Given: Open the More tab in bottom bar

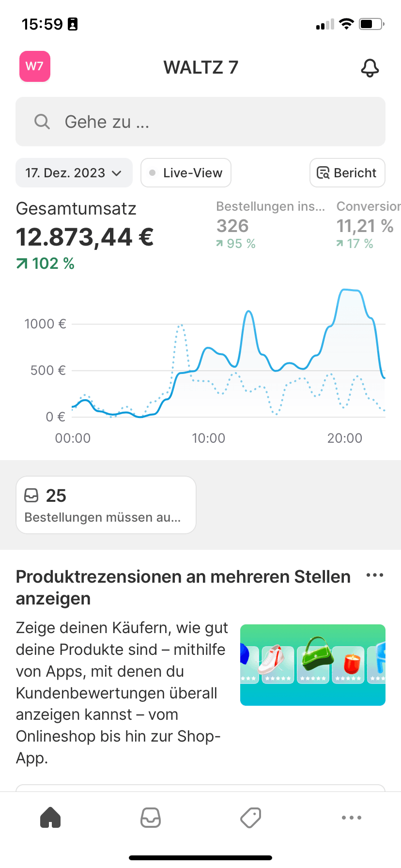Looking at the screenshot, I should 351,818.
